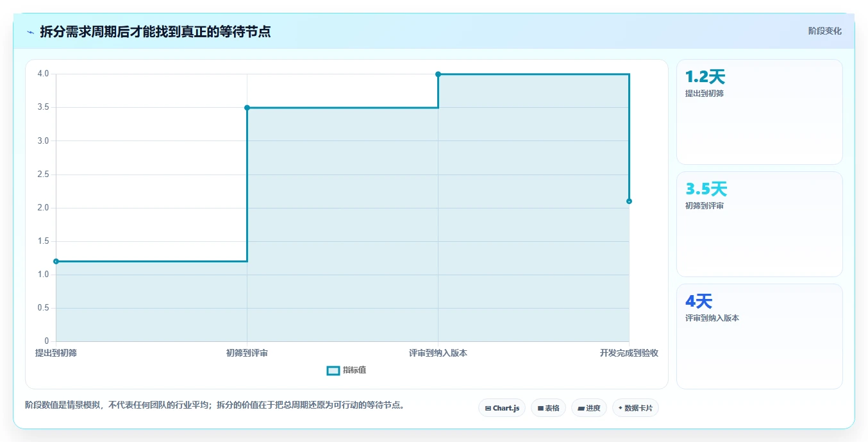The image size is (868, 442).
Task: Click the data point at 1.2 value
Action: click(x=56, y=261)
